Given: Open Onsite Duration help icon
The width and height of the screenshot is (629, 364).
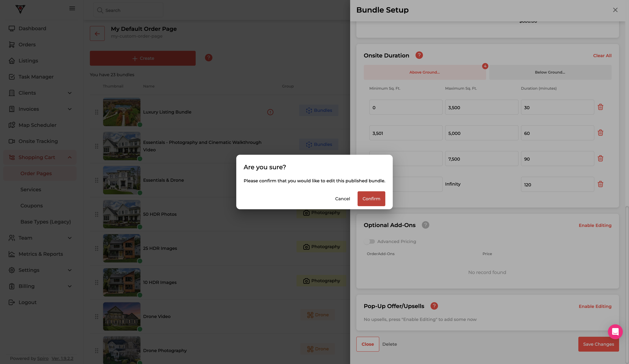Looking at the screenshot, I should pyautogui.click(x=419, y=55).
